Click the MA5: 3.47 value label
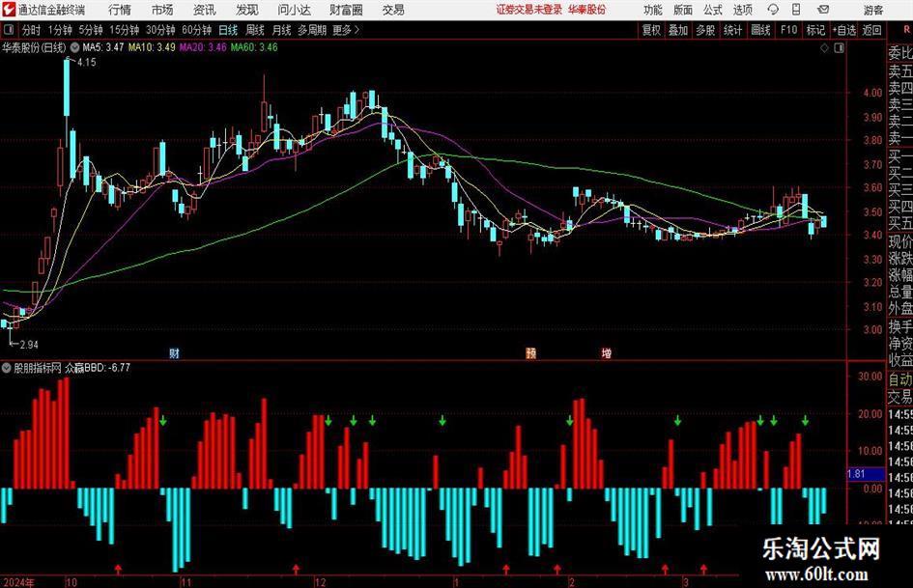This screenshot has height=588, width=913. pyautogui.click(x=103, y=47)
